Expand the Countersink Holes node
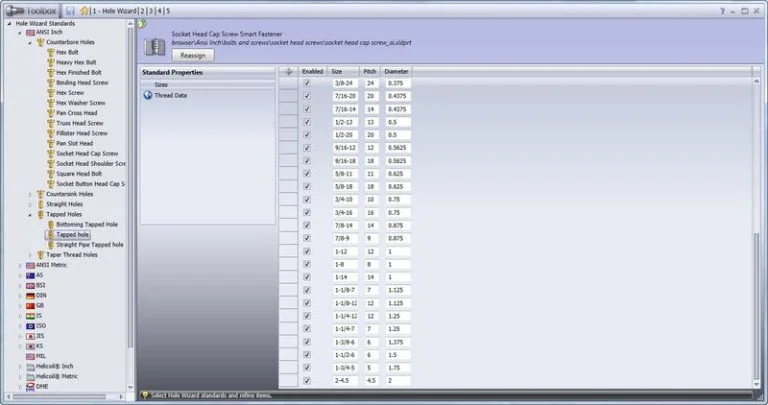This screenshot has width=768, height=405. pos(30,194)
